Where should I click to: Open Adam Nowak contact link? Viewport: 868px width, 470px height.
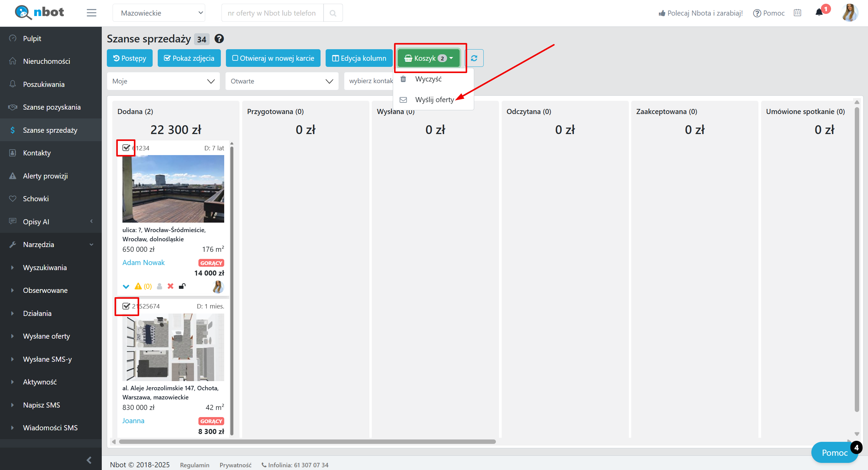[143, 262]
